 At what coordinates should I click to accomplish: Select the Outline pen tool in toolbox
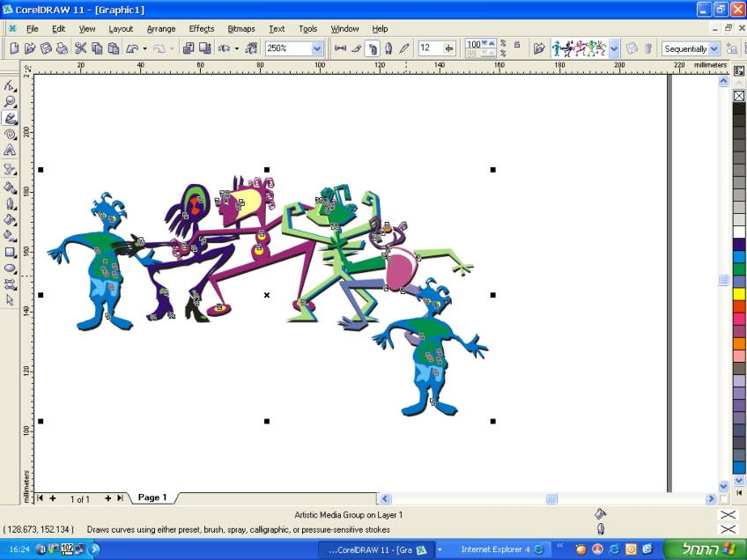point(10,203)
